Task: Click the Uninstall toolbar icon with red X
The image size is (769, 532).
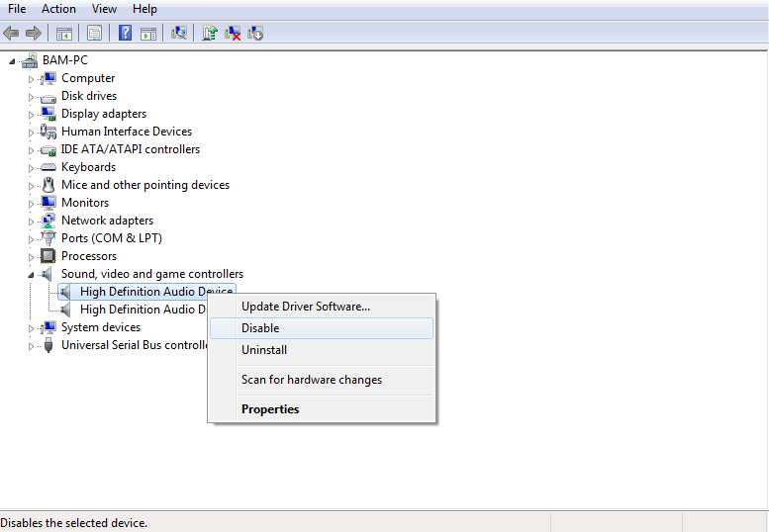Action: click(233, 34)
